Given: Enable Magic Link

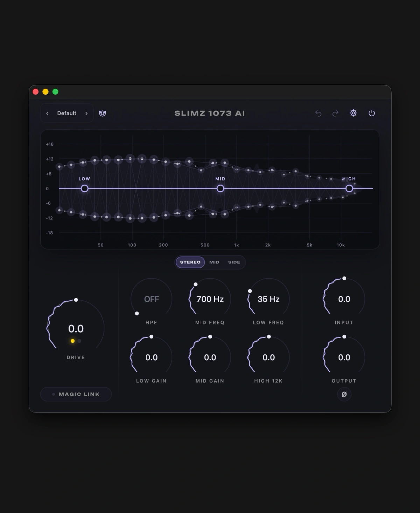Looking at the screenshot, I should 76,394.
